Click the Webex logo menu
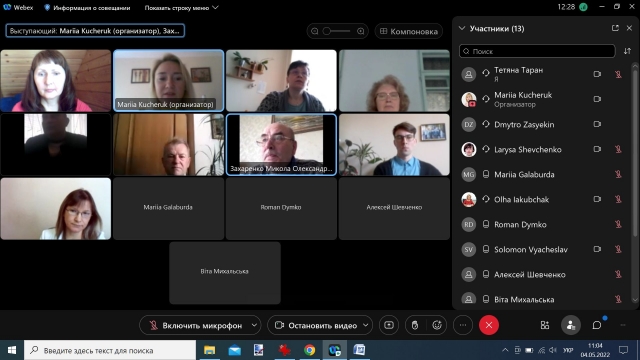 coord(18,7)
